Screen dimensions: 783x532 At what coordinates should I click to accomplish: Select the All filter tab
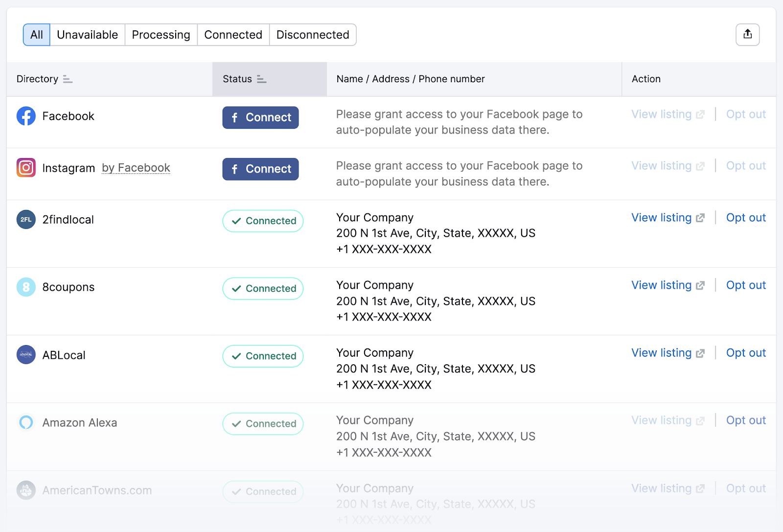[37, 35]
